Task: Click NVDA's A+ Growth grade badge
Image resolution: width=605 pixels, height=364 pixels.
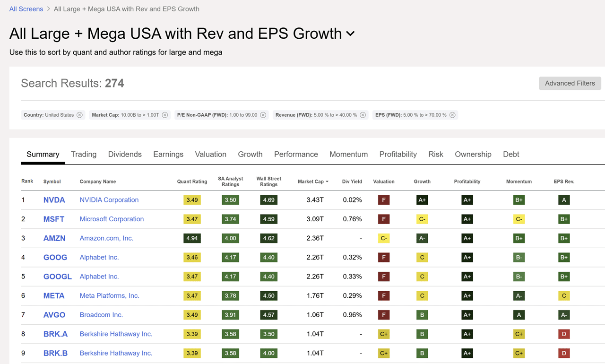Action: click(422, 200)
